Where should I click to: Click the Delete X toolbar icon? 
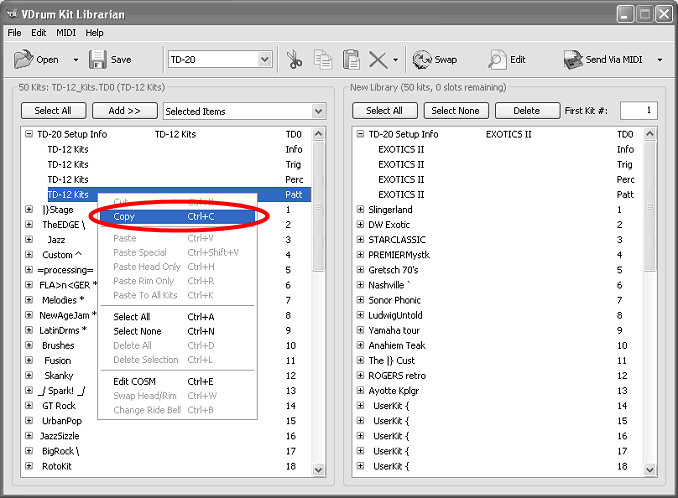click(378, 60)
